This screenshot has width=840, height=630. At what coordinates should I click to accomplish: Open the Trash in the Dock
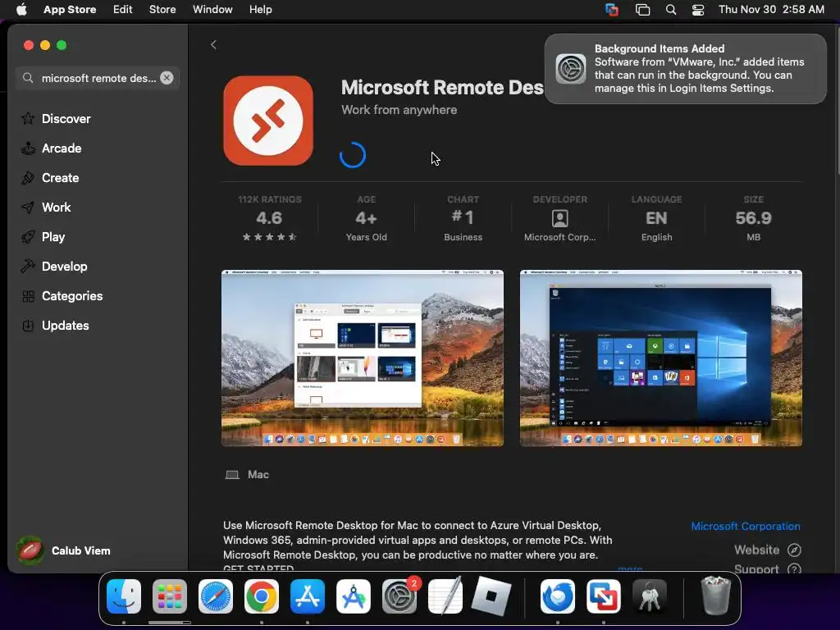tap(715, 596)
